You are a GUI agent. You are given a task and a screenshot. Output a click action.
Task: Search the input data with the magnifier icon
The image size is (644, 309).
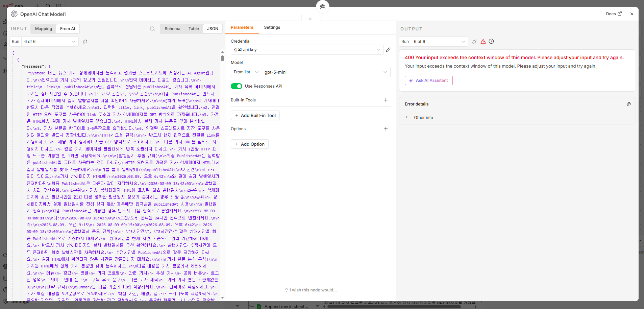coord(152,29)
